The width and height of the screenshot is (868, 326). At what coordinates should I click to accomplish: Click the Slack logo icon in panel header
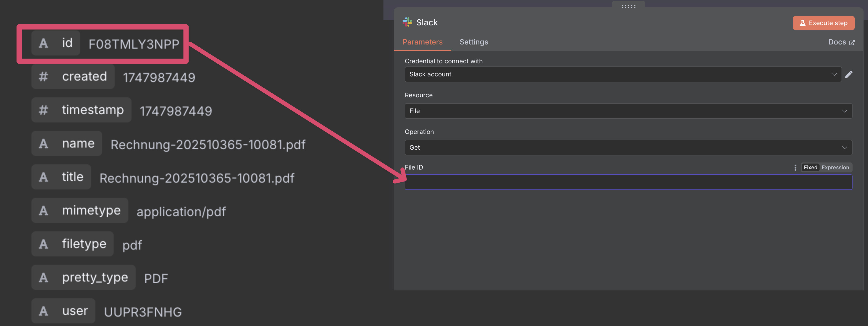[407, 22]
